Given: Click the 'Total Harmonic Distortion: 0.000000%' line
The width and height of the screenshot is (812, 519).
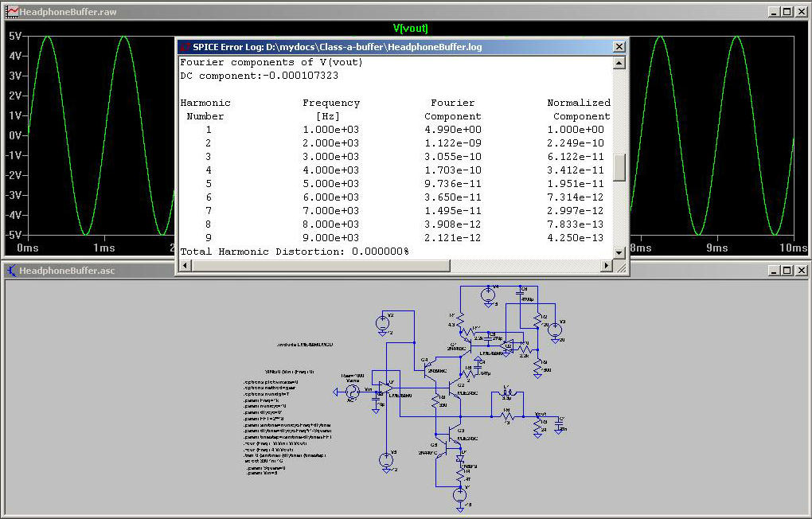Looking at the screenshot, I should [x=294, y=252].
